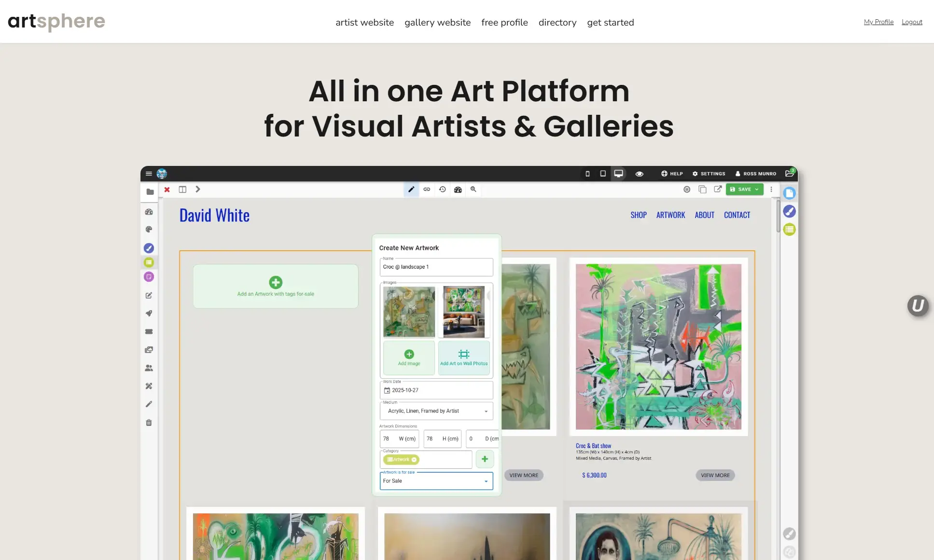
Task: Toggle the eye preview icon
Action: [x=639, y=174]
